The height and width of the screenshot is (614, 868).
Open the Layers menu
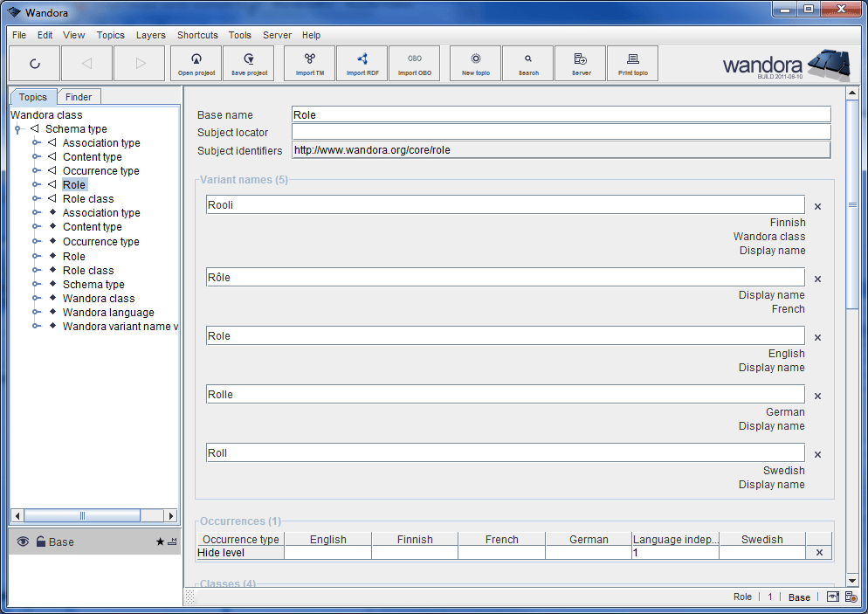150,35
